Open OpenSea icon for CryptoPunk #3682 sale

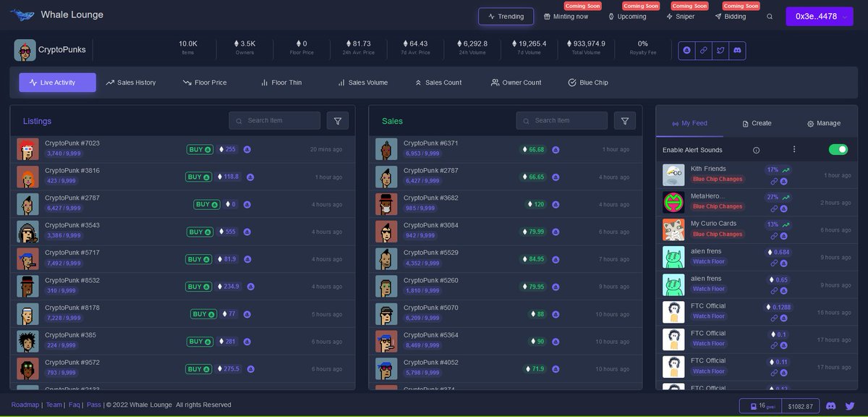pyautogui.click(x=556, y=205)
